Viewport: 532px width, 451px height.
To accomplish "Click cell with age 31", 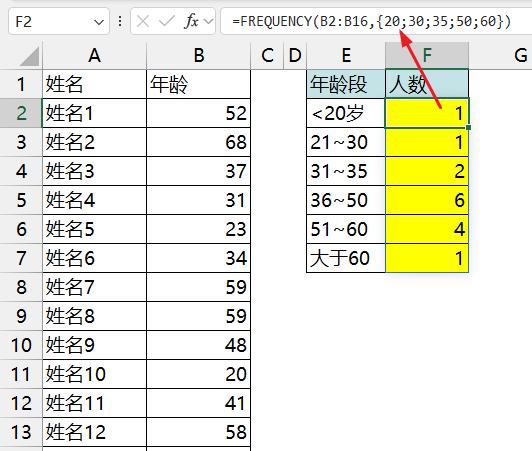I will pos(198,200).
